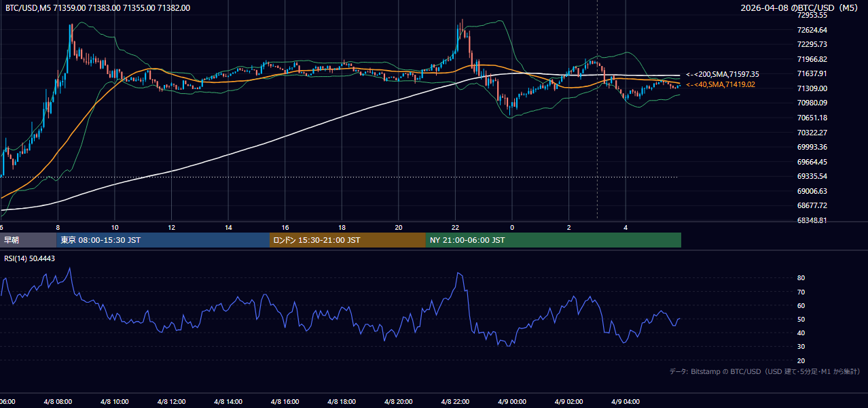Click the ロンドン 15:30-21:00 JST session bar
Viewport: 868px width, 408px height.
tap(348, 240)
